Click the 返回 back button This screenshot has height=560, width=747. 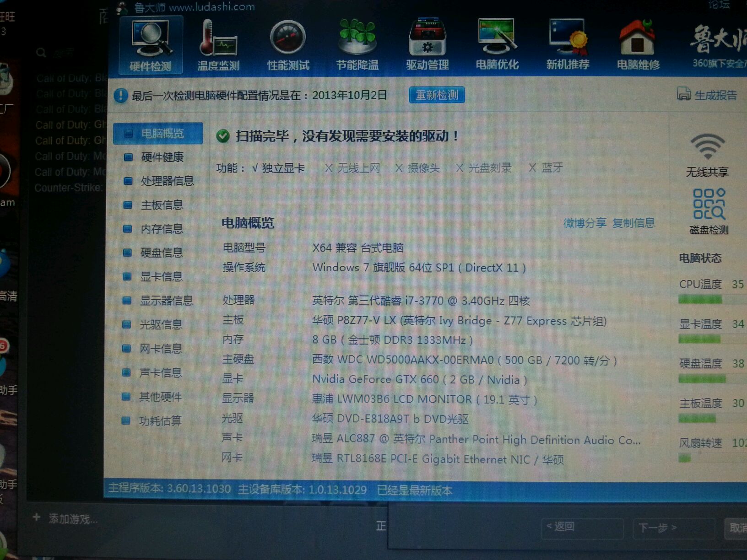point(582,528)
